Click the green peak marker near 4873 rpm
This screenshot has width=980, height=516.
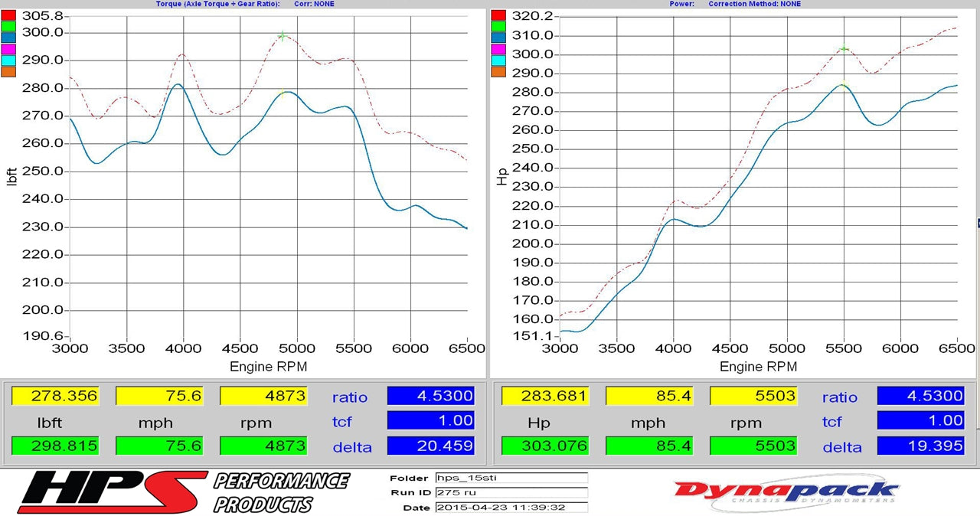click(x=283, y=35)
